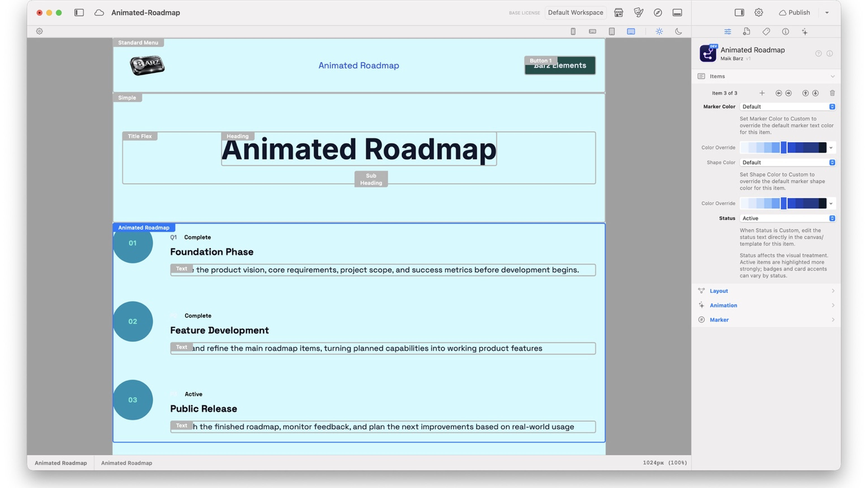
Task: Open component help question mark
Action: point(818,54)
